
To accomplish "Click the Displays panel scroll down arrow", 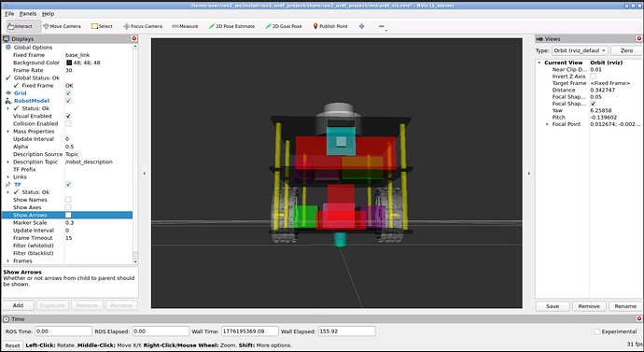I will [x=135, y=261].
